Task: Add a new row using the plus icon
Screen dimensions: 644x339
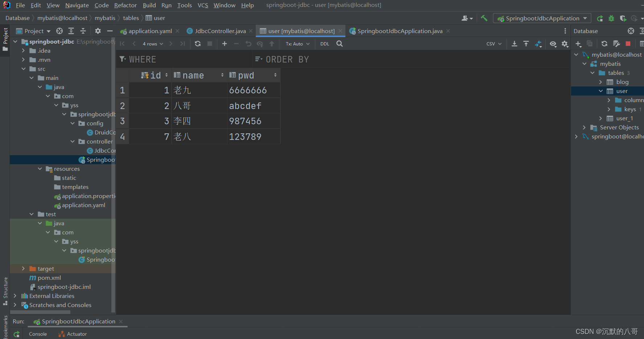Action: (224, 44)
